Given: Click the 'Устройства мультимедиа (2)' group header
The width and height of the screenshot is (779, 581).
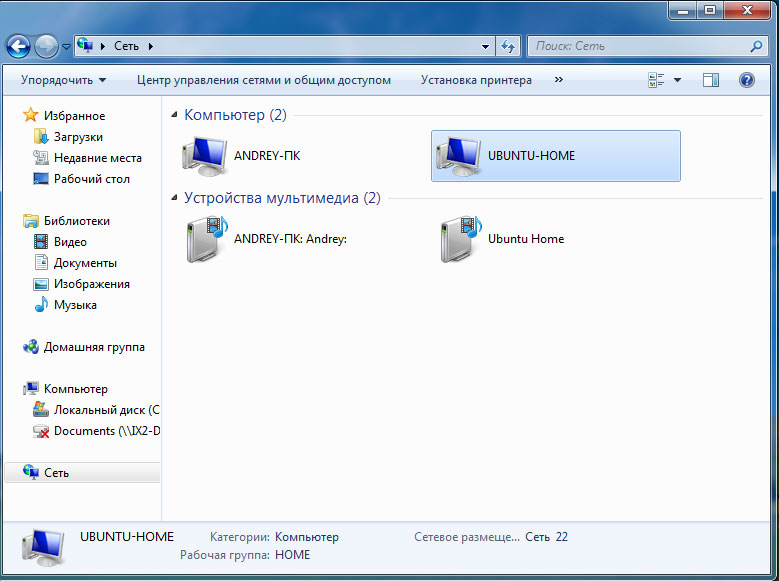Looking at the screenshot, I should [282, 198].
